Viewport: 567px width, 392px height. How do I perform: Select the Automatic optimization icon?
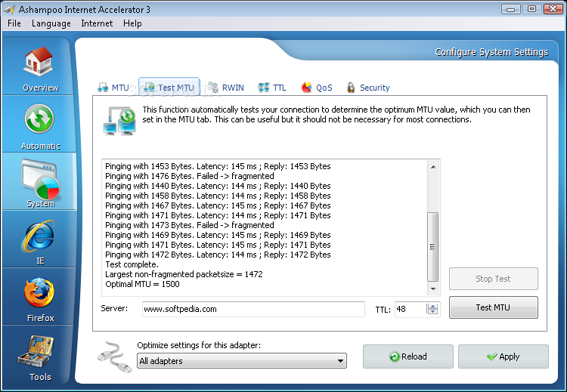click(x=39, y=121)
